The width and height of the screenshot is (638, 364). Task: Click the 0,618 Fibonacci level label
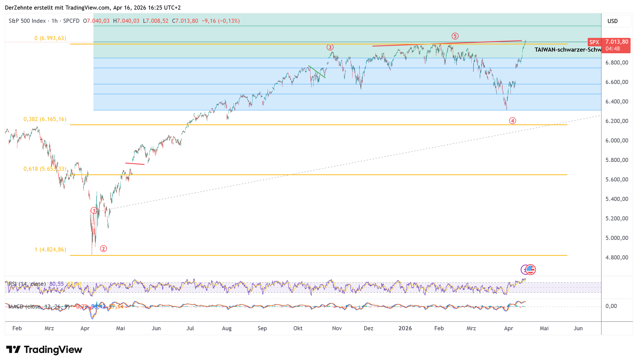(x=45, y=169)
